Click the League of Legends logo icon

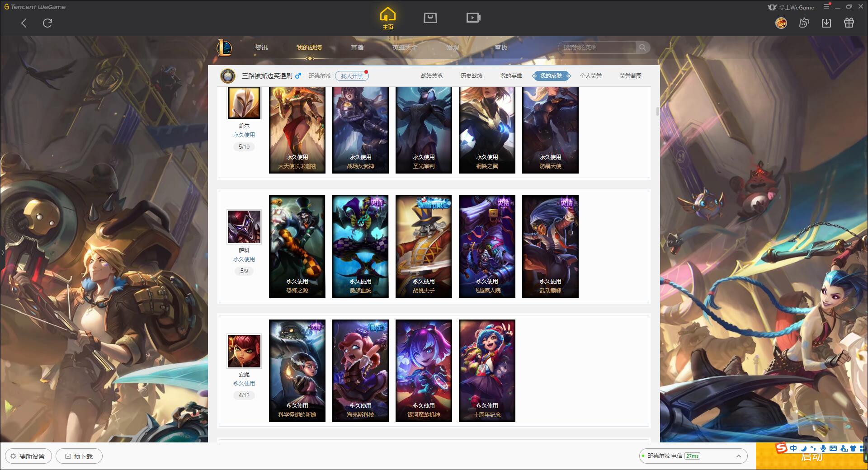click(224, 47)
